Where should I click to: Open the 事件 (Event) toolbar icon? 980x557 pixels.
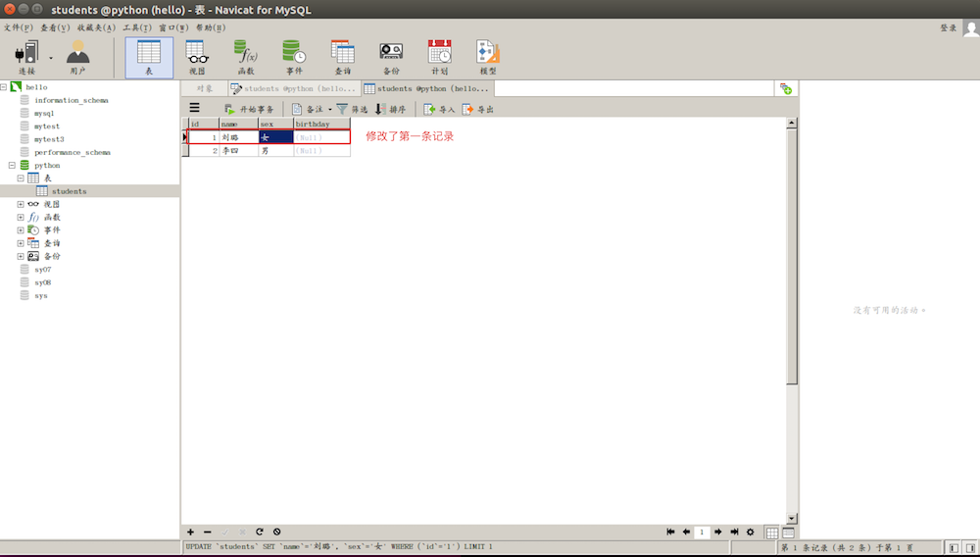[x=294, y=57]
